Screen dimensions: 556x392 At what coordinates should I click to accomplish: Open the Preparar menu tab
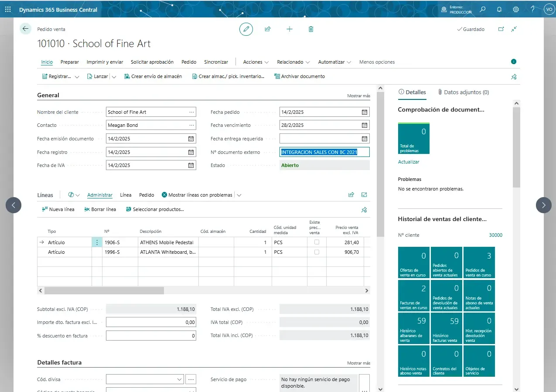point(70,62)
